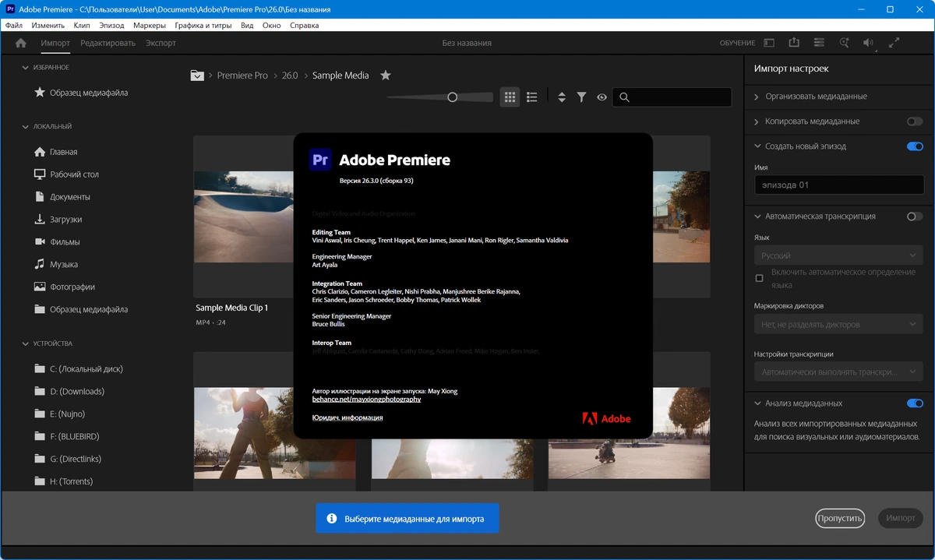
Task: Toggle Автоматическая транскрипция switch
Action: point(915,217)
